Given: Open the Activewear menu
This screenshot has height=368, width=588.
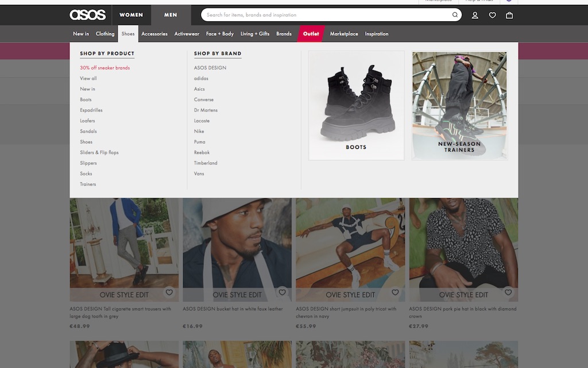Looking at the screenshot, I should point(187,34).
